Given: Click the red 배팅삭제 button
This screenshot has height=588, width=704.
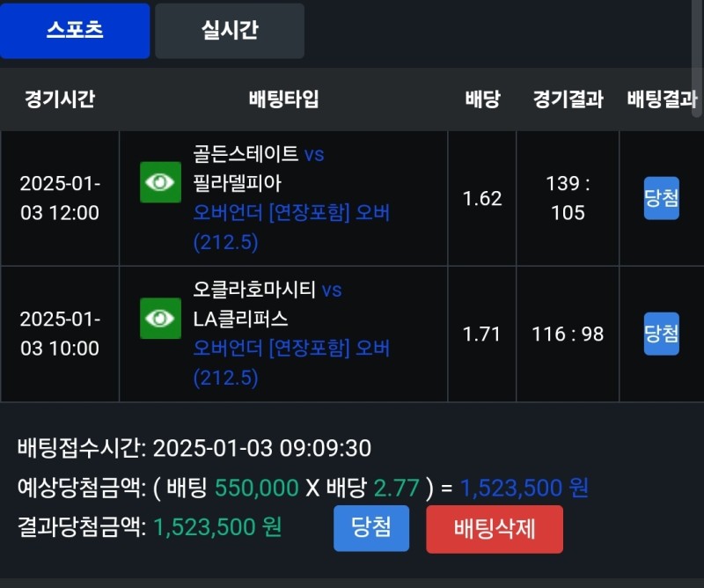Looking at the screenshot, I should (495, 529).
